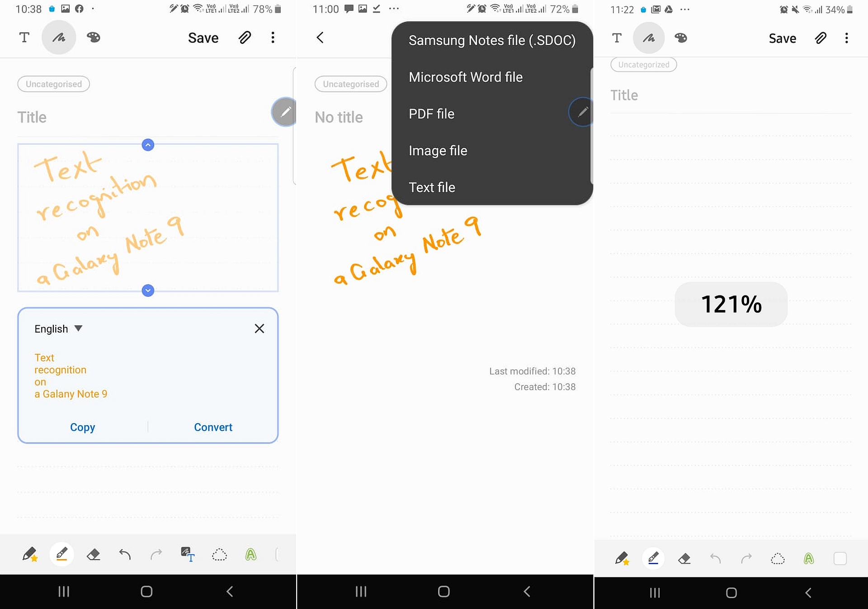The height and width of the screenshot is (609, 868).
Task: Expand English language dropdown
Action: 59,328
